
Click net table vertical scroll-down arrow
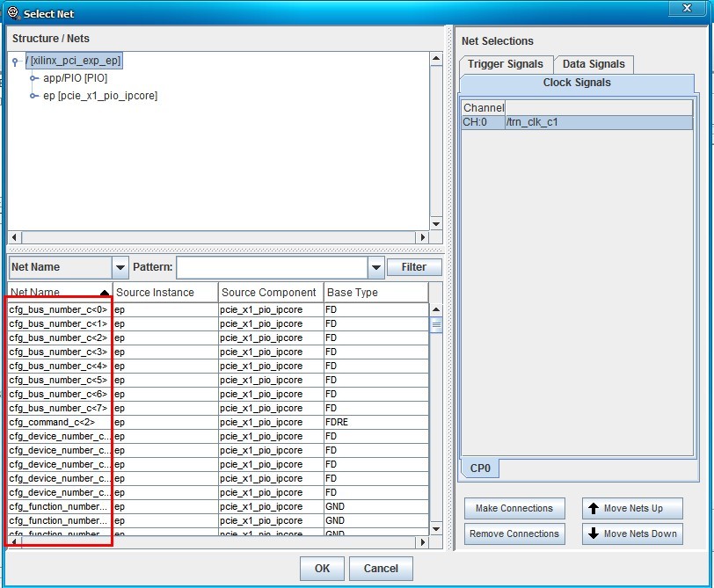pos(436,529)
